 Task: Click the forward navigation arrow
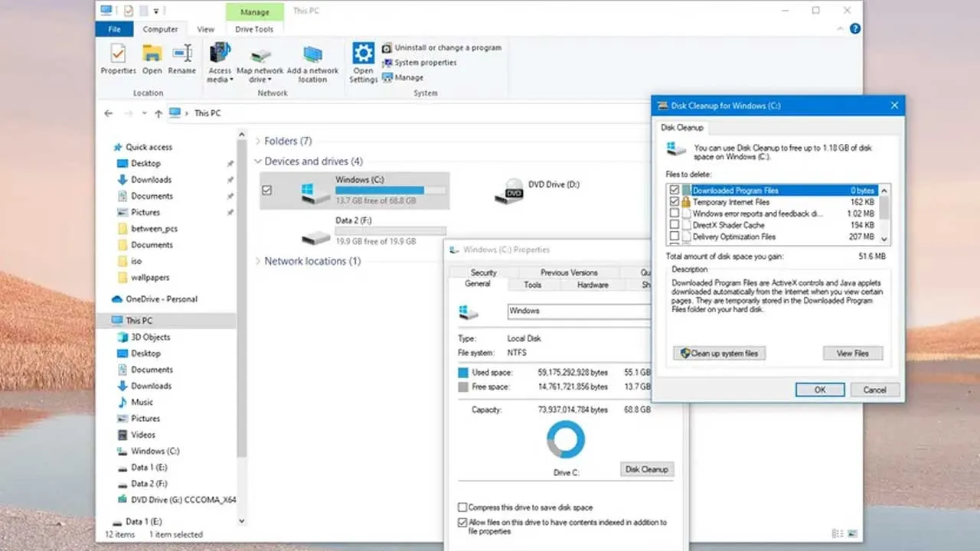point(129,113)
